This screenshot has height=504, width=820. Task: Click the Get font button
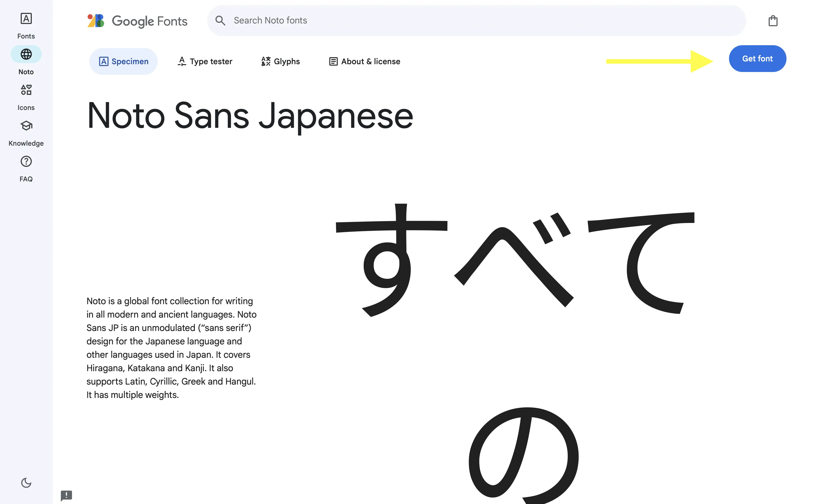click(757, 59)
